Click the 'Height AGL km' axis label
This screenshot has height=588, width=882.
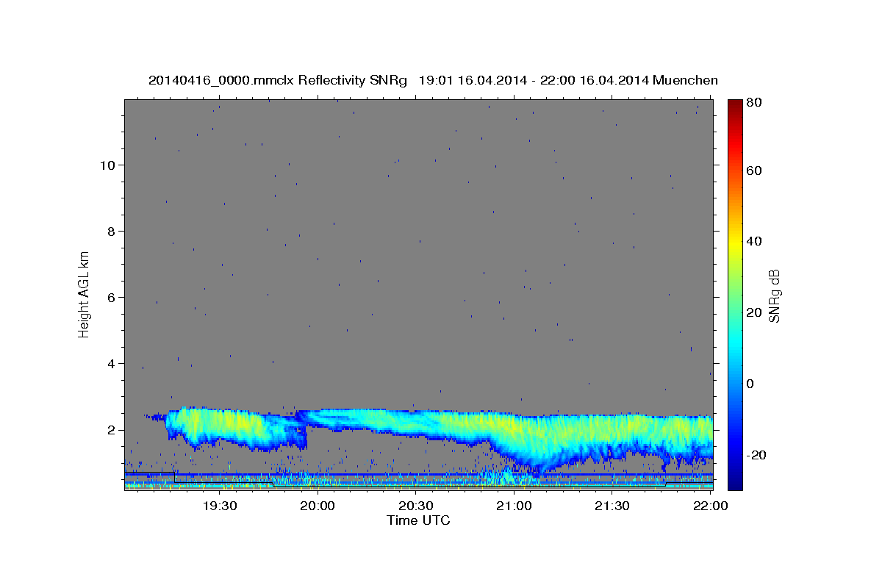click(85, 295)
